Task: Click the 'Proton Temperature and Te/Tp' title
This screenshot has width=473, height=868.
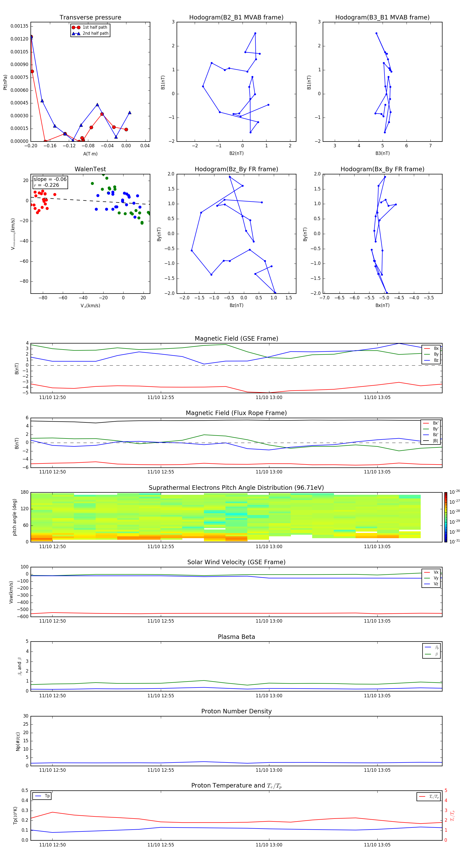Action: coord(236,786)
